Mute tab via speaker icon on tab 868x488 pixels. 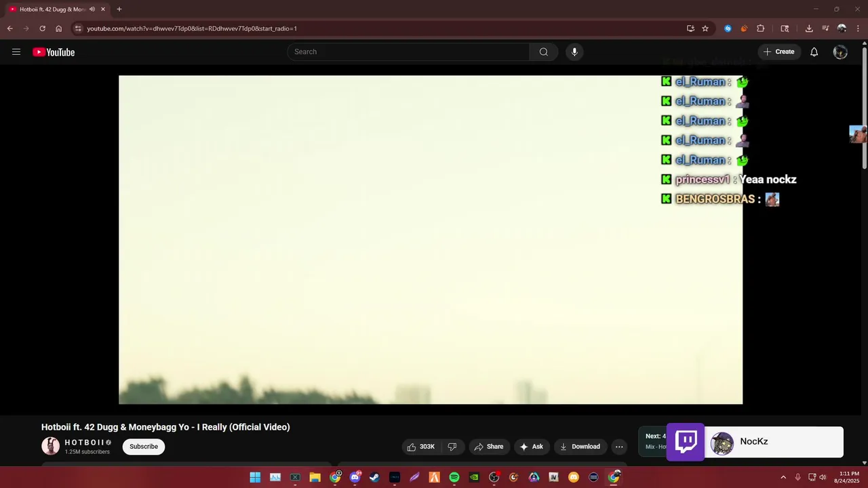coord(92,9)
